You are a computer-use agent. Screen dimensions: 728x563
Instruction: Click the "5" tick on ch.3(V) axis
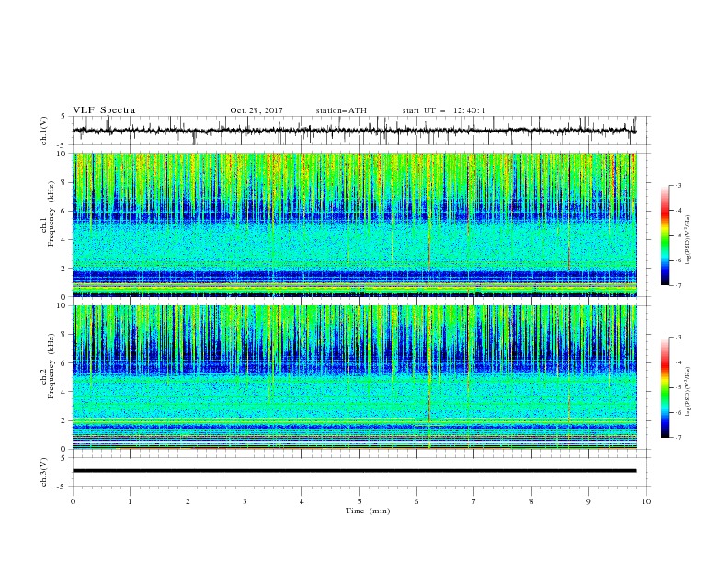[64, 458]
